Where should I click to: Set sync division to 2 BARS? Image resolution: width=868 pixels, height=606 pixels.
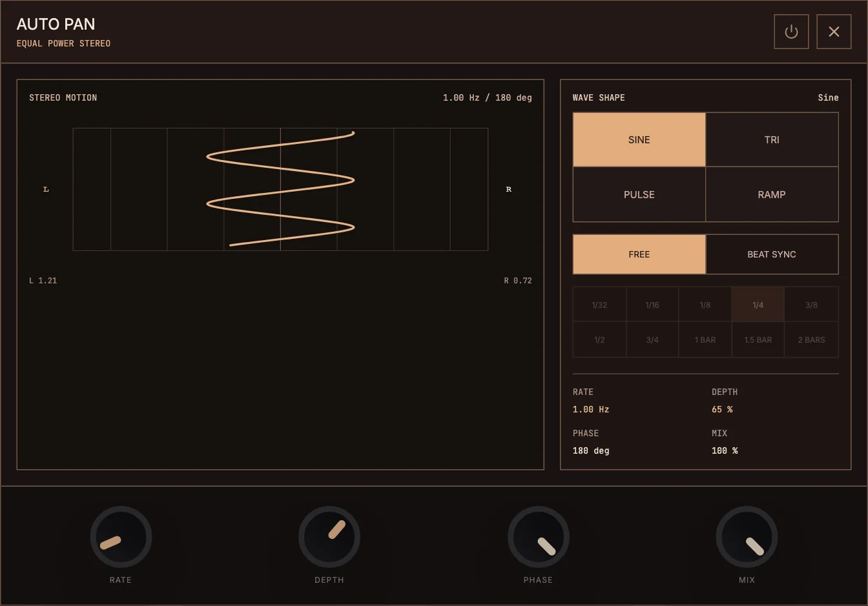(x=811, y=339)
